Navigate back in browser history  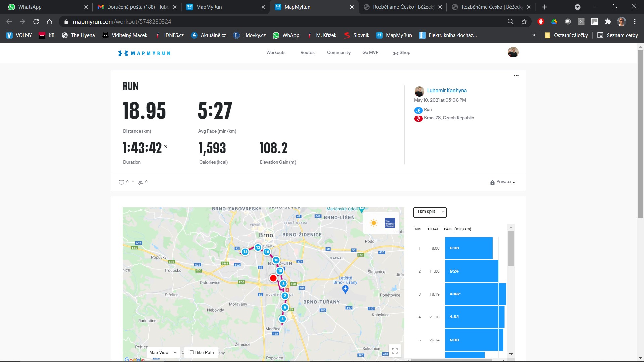click(9, 22)
